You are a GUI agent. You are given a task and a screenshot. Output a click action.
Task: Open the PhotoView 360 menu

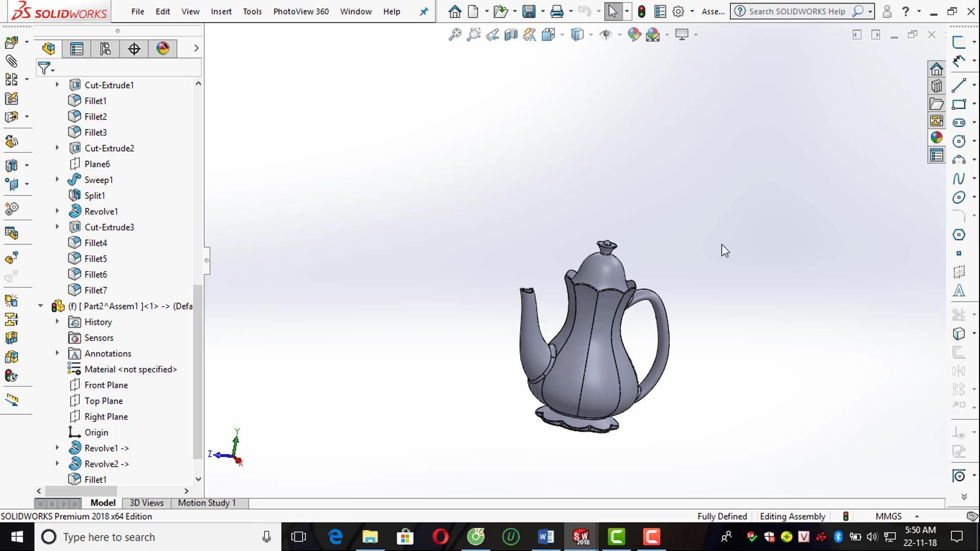pos(301,11)
